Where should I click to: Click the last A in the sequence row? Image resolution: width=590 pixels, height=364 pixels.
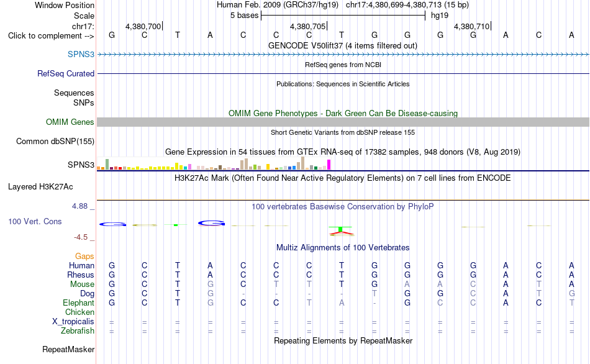point(571,35)
